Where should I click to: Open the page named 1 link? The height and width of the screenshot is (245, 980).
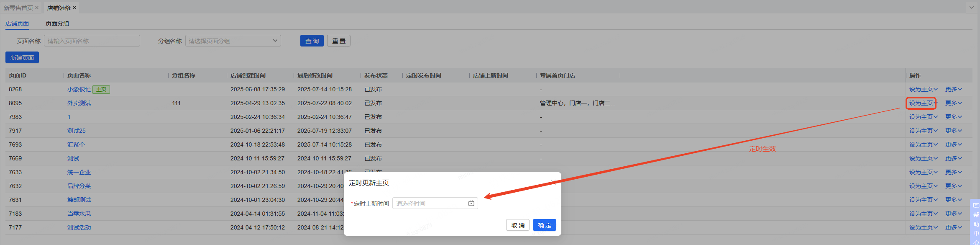pyautogui.click(x=69, y=117)
